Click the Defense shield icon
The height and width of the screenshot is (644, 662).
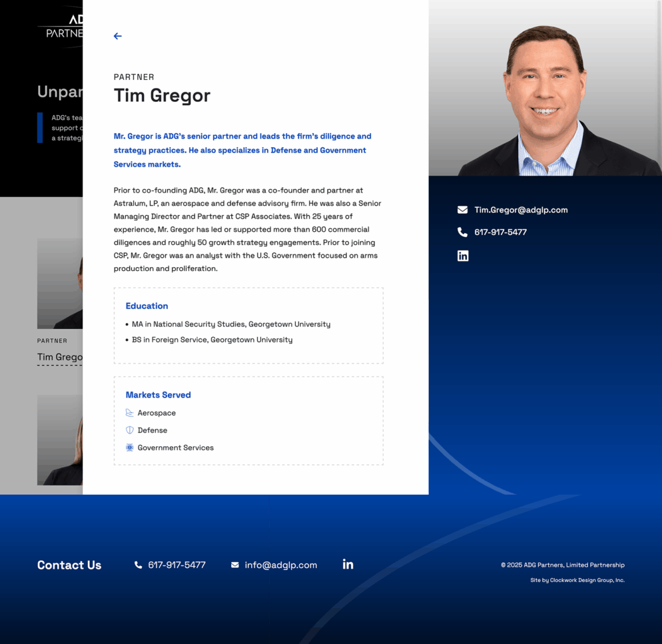coord(130,430)
